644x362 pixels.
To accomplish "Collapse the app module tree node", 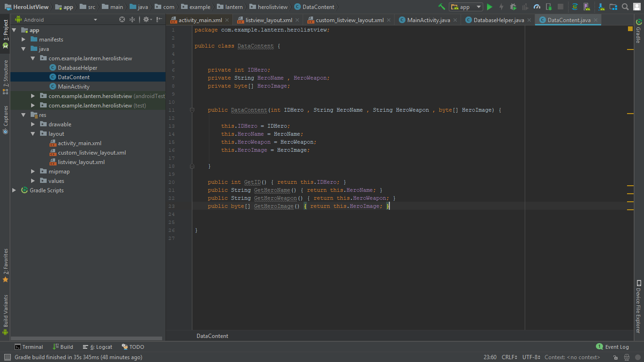I will pyautogui.click(x=14, y=30).
